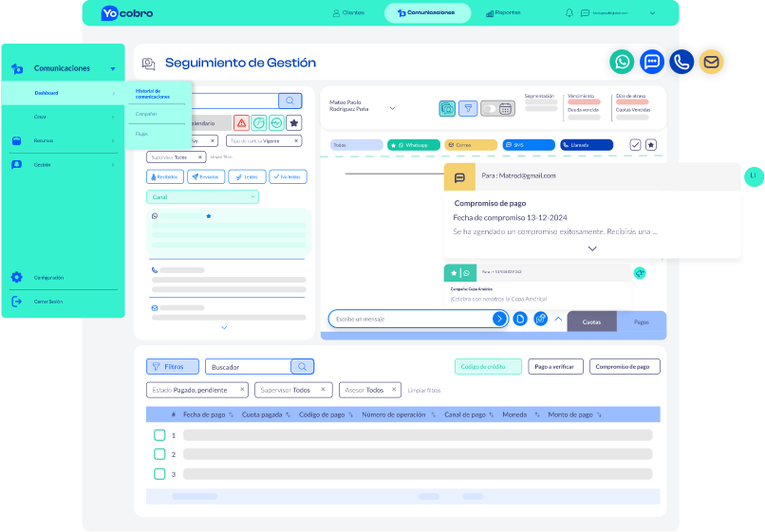Click star favorites filter in conversations panel
The image size is (765, 532).
293,123
